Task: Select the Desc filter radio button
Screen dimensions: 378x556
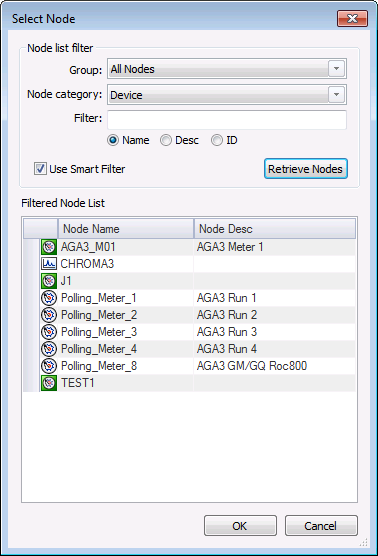Action: (x=166, y=140)
